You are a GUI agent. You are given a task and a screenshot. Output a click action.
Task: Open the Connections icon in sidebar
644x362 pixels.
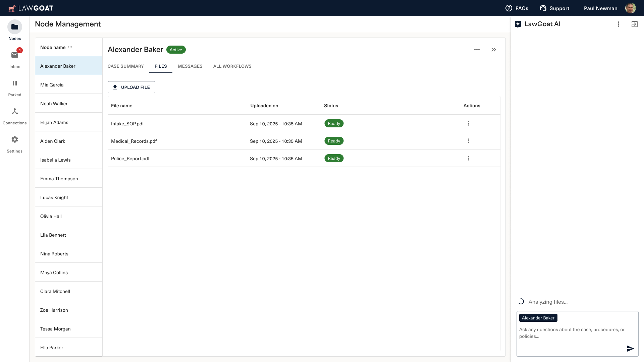pos(14,112)
